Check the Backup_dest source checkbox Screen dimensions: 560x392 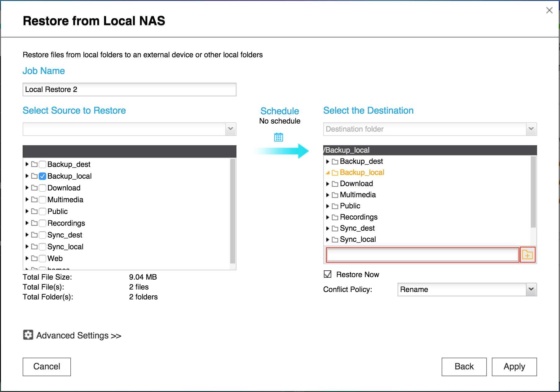pyautogui.click(x=42, y=164)
